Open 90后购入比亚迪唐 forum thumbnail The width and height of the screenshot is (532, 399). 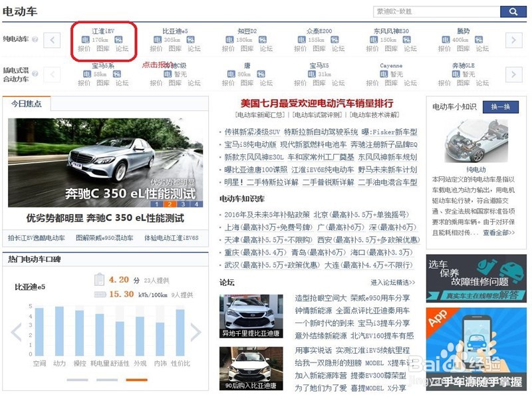251,368
